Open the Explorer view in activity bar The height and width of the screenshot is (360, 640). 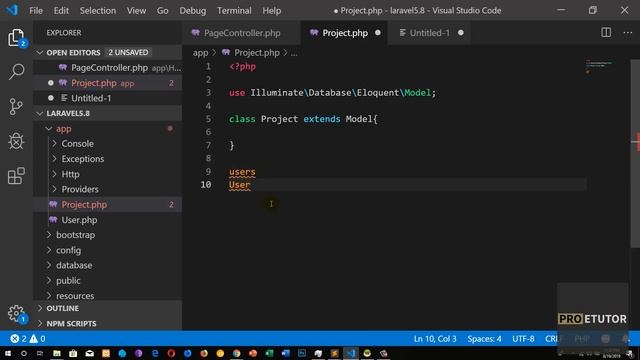pos(16,38)
